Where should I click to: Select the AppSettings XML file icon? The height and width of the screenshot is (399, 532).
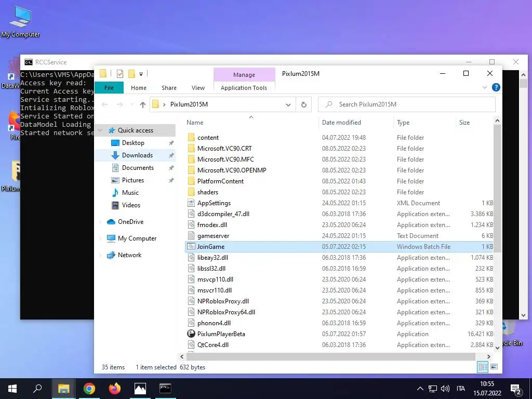(x=191, y=203)
